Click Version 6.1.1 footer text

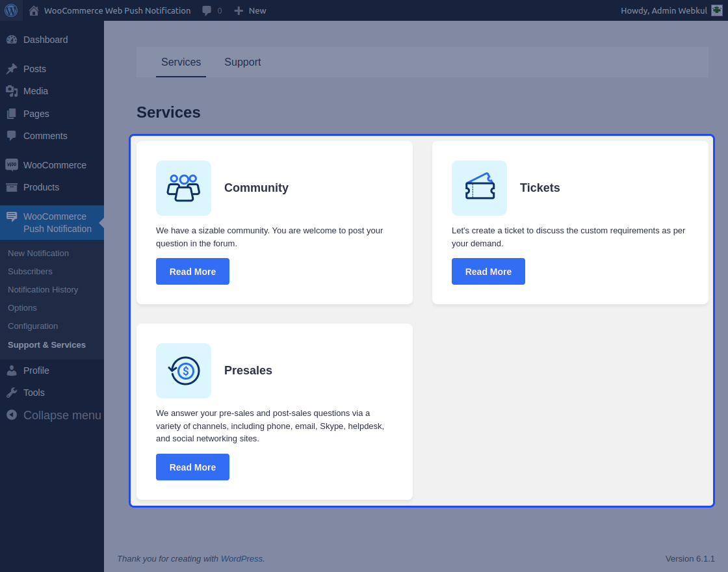690,559
